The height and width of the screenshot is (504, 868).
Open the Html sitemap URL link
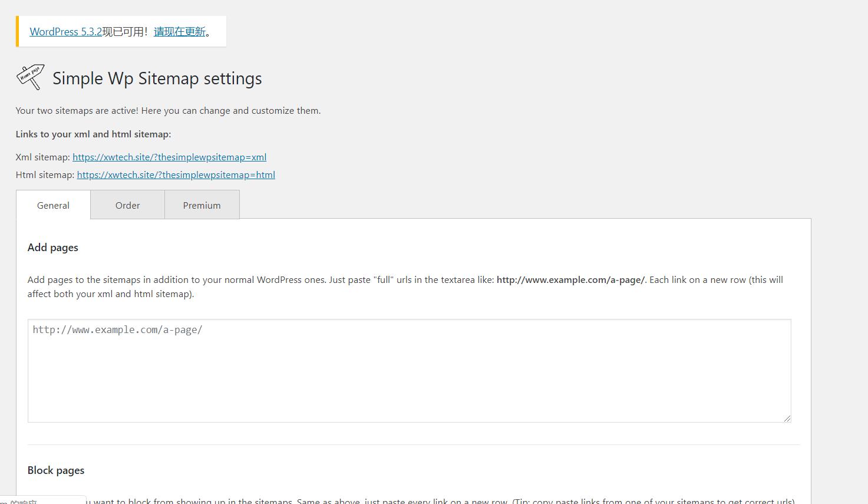click(x=176, y=175)
